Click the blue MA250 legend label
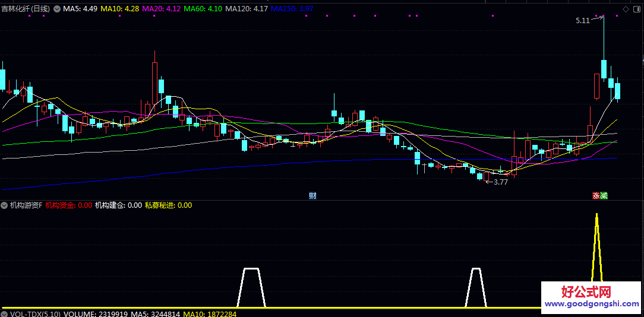644x317 pixels. (292, 9)
